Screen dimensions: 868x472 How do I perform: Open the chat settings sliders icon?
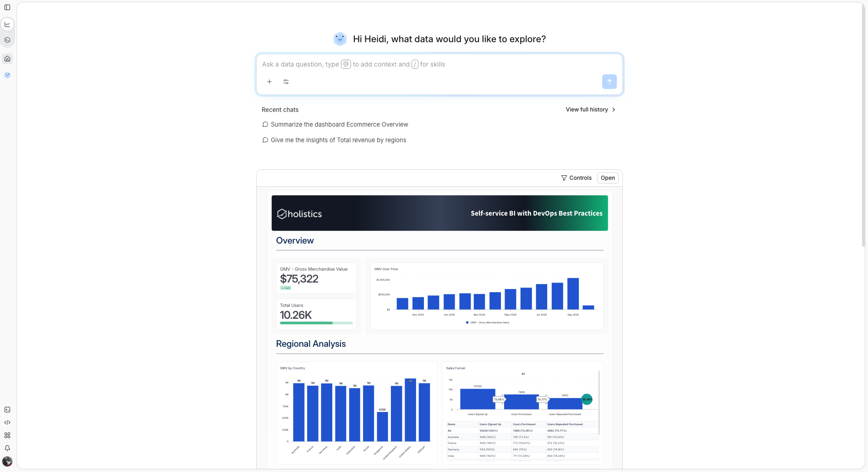click(286, 82)
